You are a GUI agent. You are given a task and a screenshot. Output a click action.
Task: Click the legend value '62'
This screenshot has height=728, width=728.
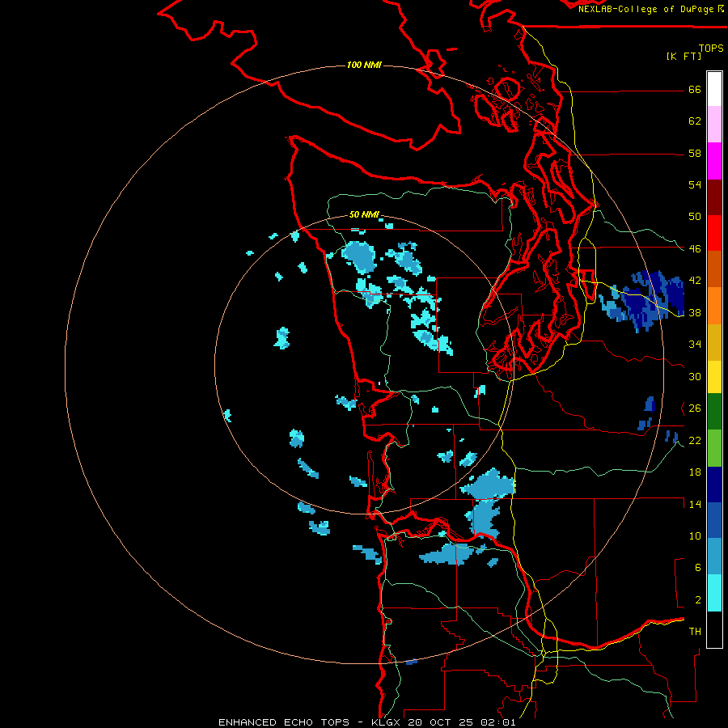click(695, 121)
